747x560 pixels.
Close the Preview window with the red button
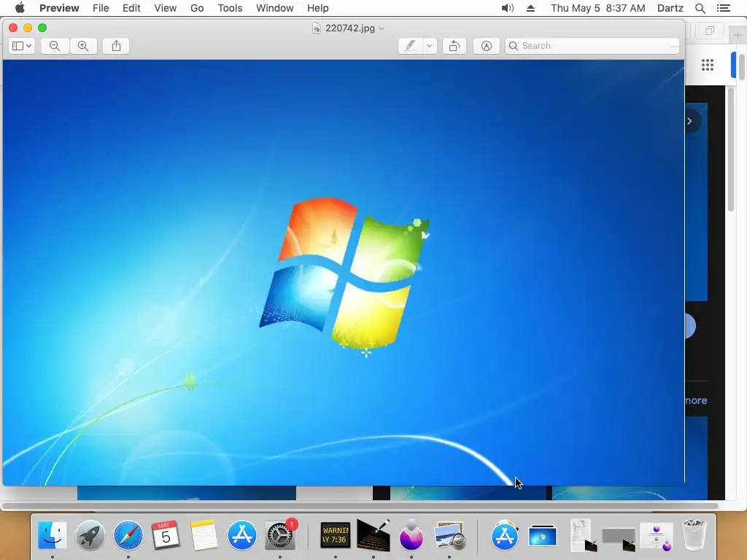13,28
